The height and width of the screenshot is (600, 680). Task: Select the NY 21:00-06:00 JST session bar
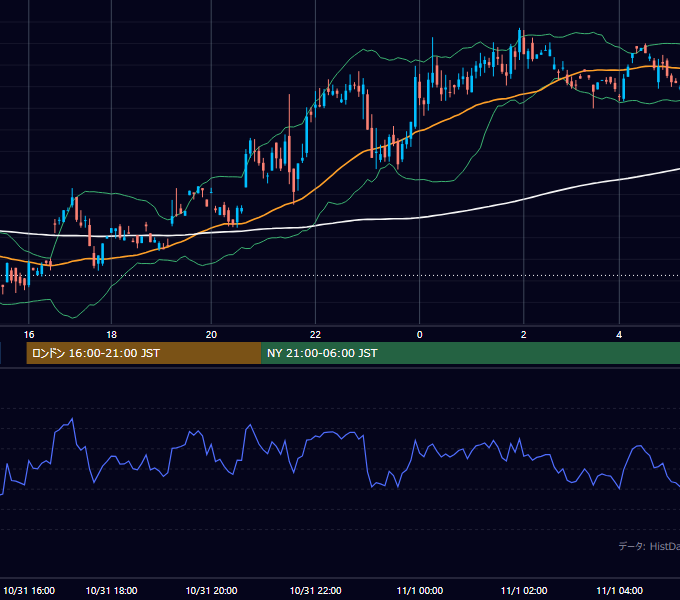[x=471, y=353]
